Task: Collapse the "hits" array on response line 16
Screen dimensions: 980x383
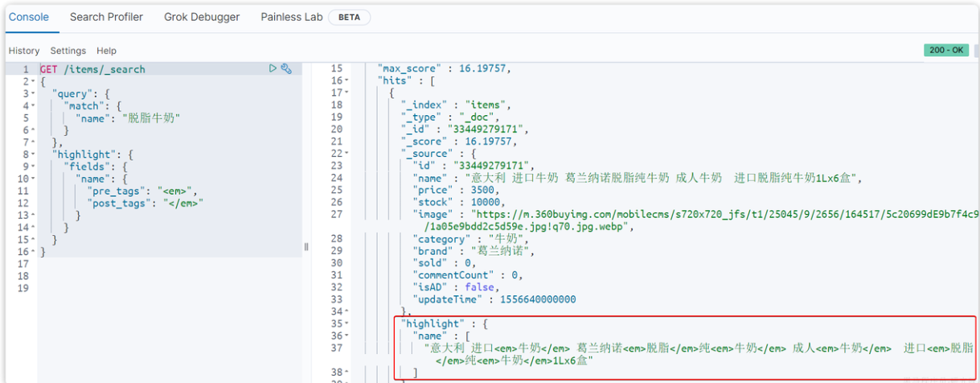Action: pos(346,81)
